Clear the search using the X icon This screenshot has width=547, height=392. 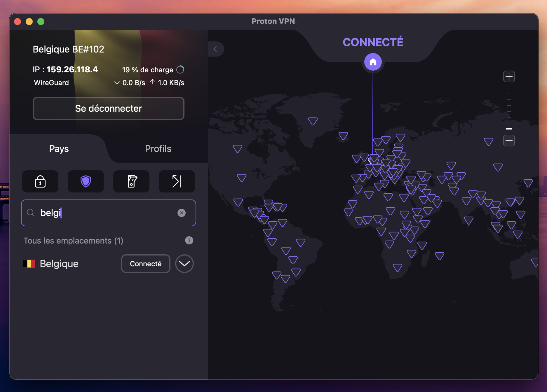[x=182, y=213]
